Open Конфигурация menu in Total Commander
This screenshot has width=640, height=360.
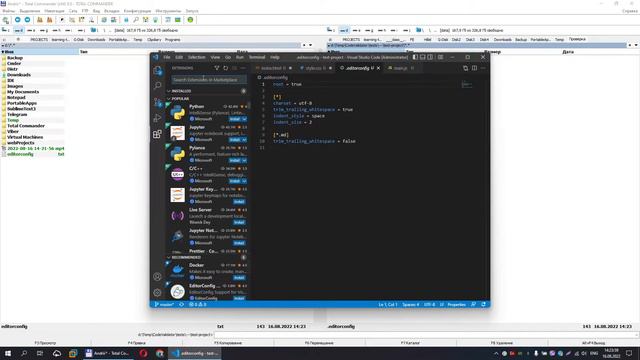(137, 11)
